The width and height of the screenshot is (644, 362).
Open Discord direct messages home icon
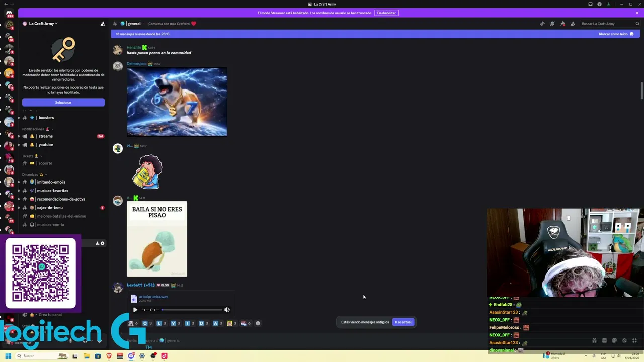9,13
